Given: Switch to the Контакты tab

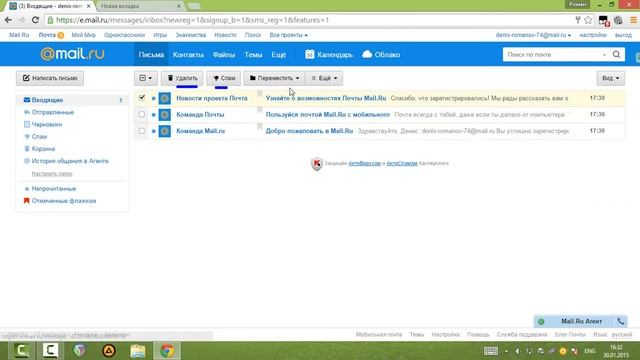Looking at the screenshot, I should [x=188, y=54].
